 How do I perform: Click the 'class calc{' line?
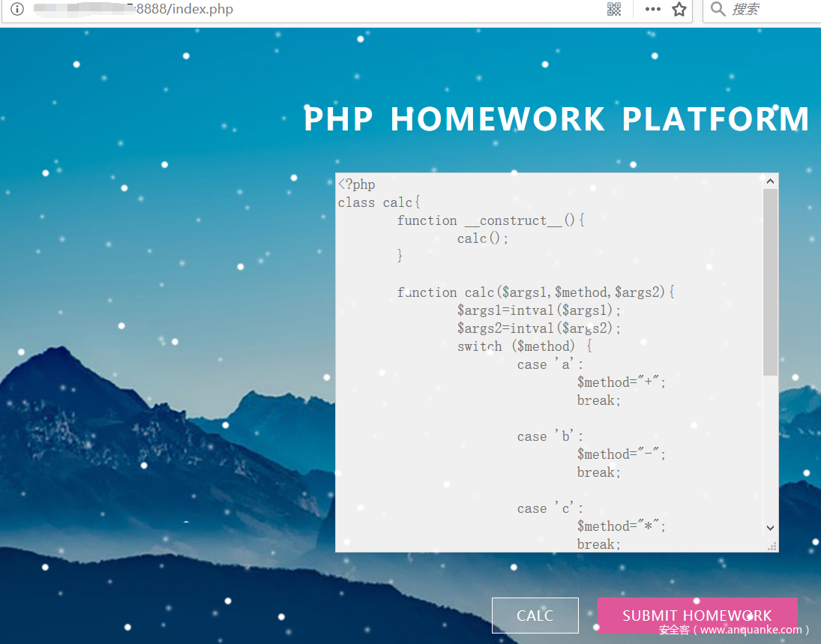click(x=379, y=202)
